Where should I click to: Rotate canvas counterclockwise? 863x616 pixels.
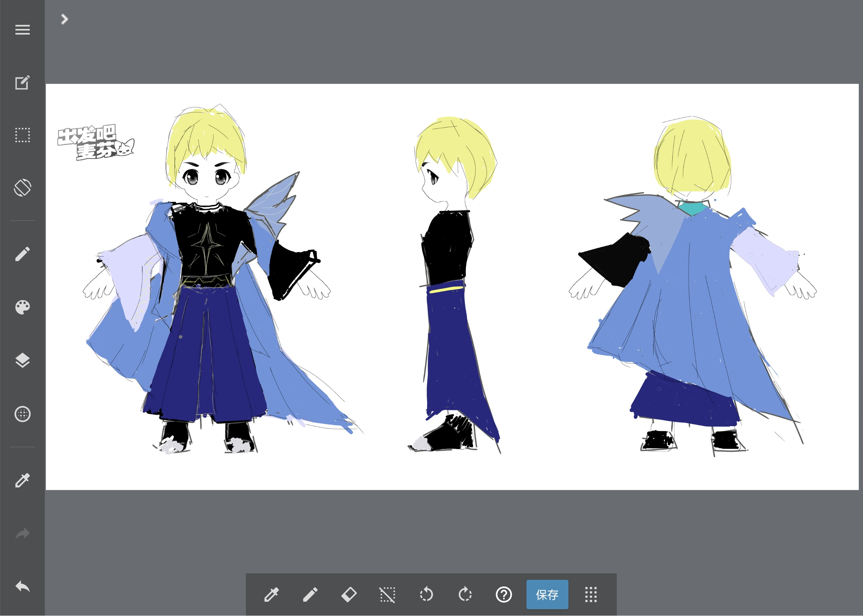(426, 595)
